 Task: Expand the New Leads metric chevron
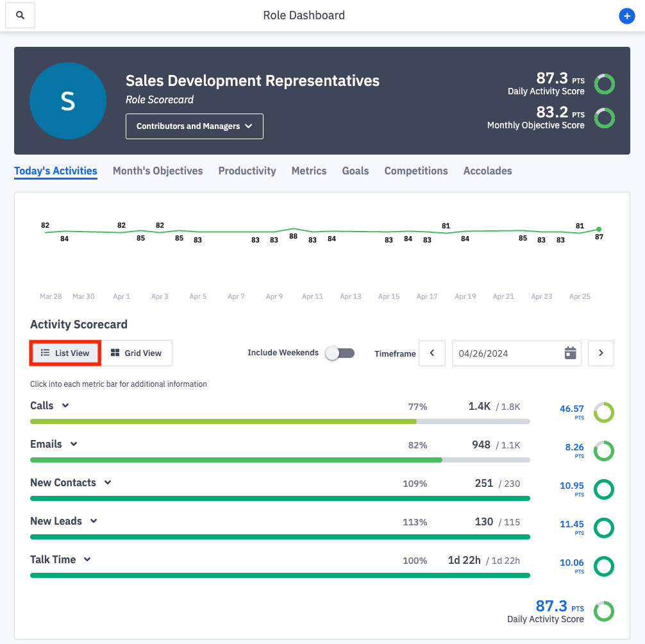(x=94, y=521)
